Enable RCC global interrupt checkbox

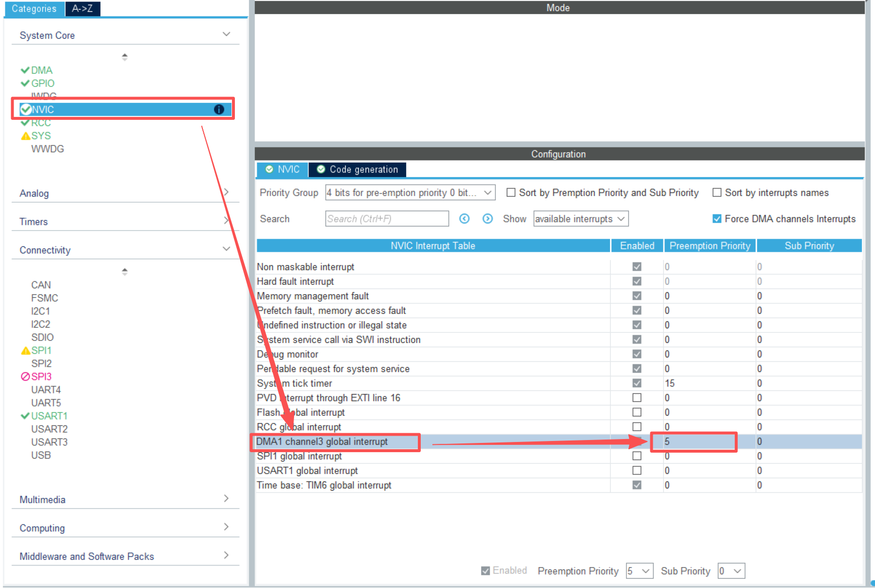[637, 427]
